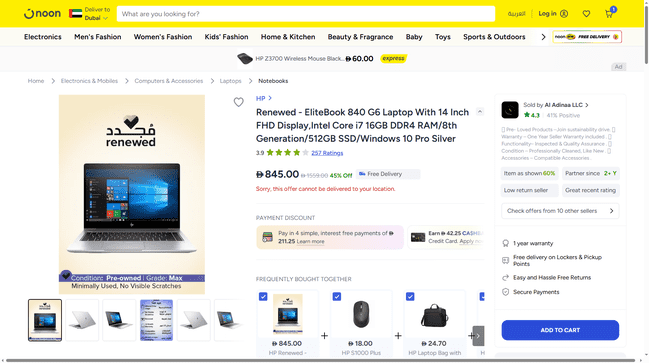
Task: Open the noon home logo
Action: click(x=42, y=14)
